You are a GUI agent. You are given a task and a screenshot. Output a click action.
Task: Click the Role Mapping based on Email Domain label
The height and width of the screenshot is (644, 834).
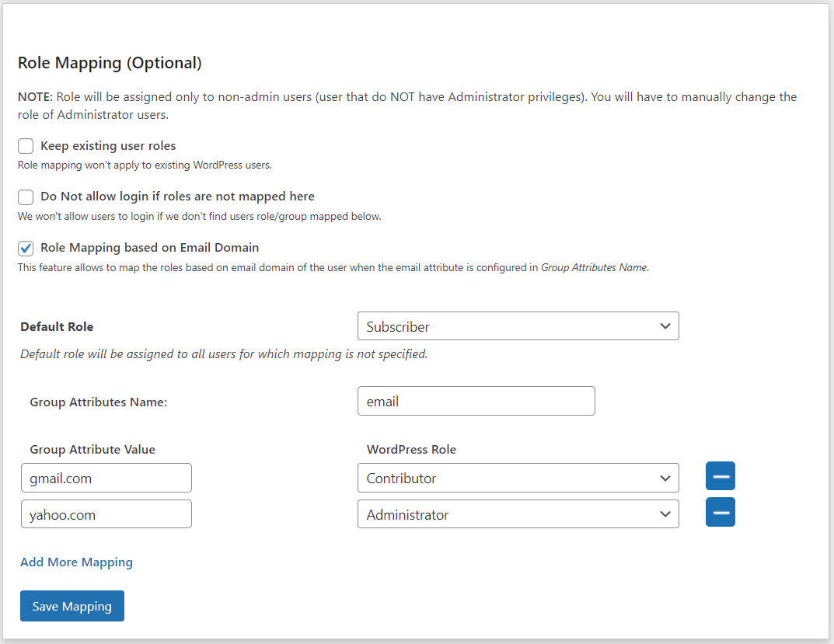pos(149,248)
